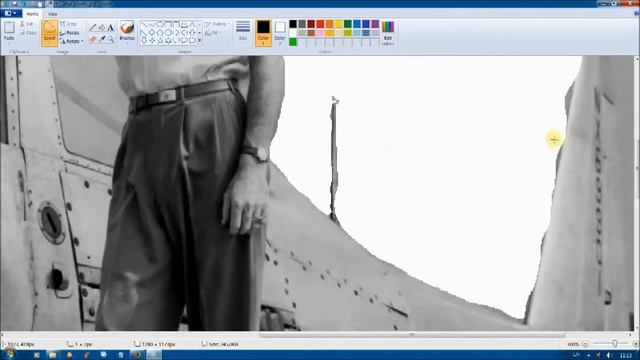Viewport: 640px width, 360px height.
Task: Pick the yellow color swatch
Action: pos(338,24)
